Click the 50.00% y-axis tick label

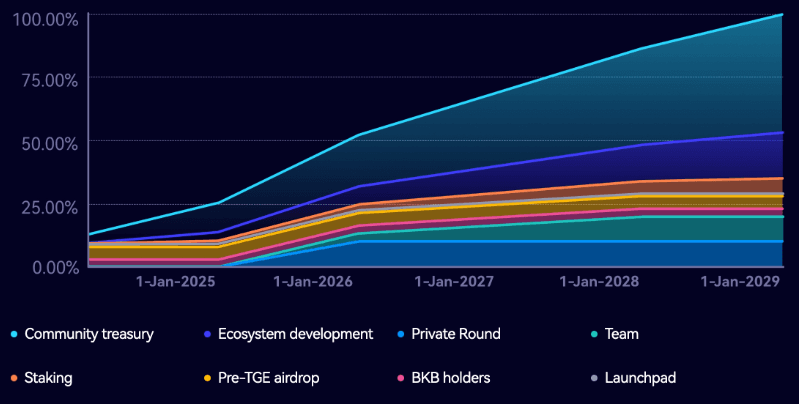click(x=48, y=143)
